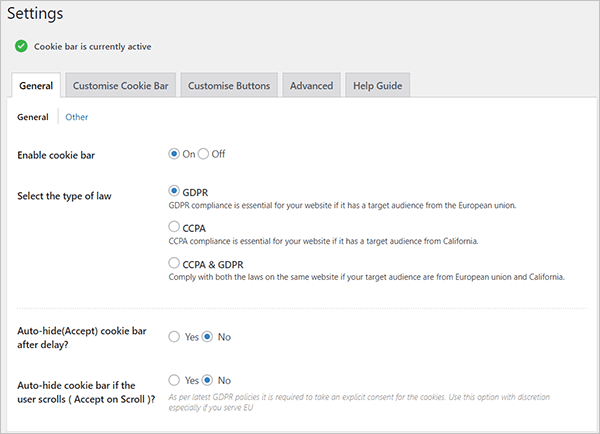600x434 pixels.
Task: Open the General main tab
Action: click(x=36, y=85)
